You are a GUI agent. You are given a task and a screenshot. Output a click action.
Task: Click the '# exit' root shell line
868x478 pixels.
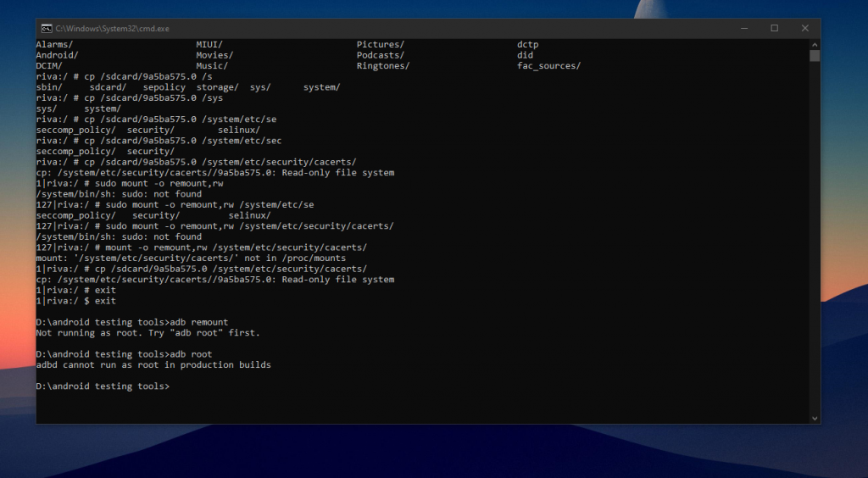(x=75, y=291)
